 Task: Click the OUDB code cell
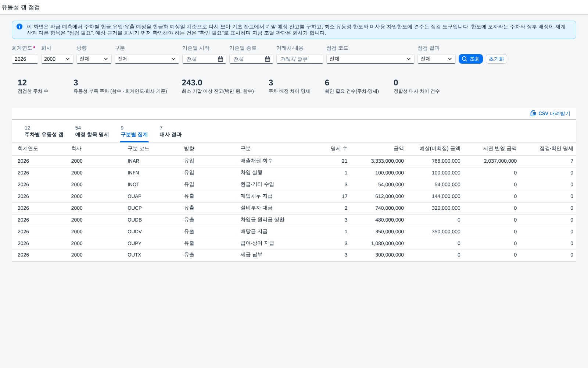[135, 220]
